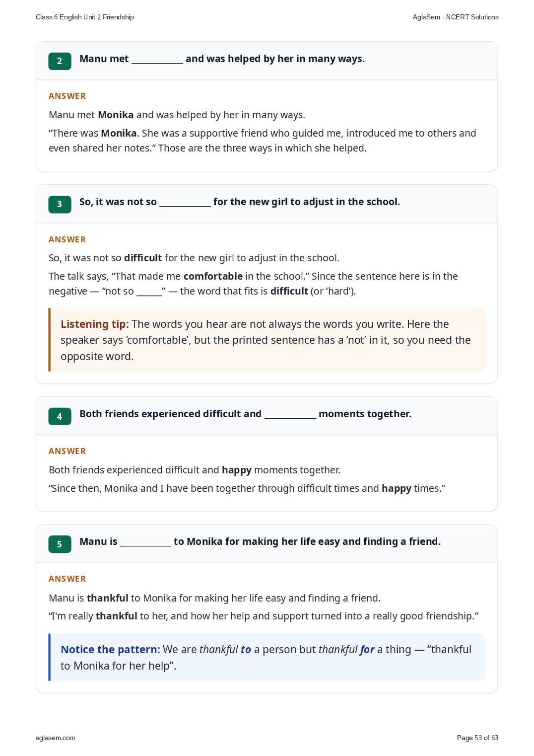The height and width of the screenshot is (756, 534).
Task: Click the ANSWER label under question 5
Action: 67,579
